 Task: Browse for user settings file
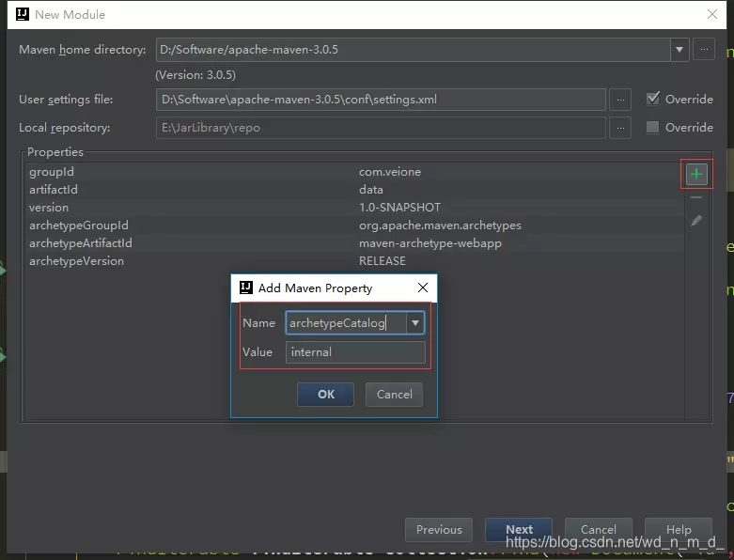620,100
